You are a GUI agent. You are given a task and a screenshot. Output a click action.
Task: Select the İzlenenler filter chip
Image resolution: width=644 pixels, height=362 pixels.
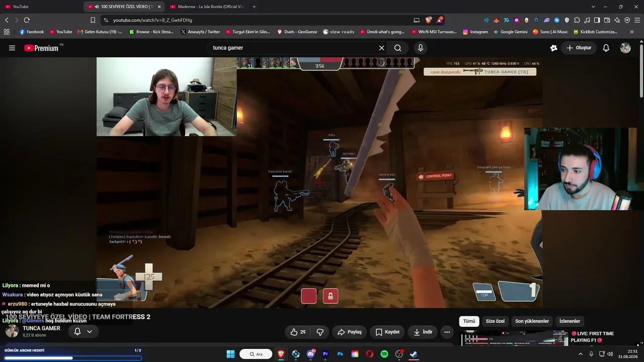point(570,321)
